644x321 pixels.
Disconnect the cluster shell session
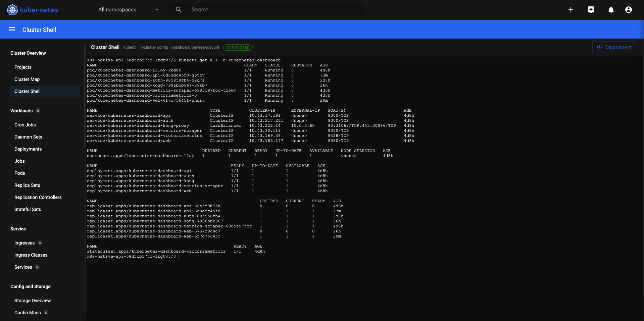(x=614, y=47)
